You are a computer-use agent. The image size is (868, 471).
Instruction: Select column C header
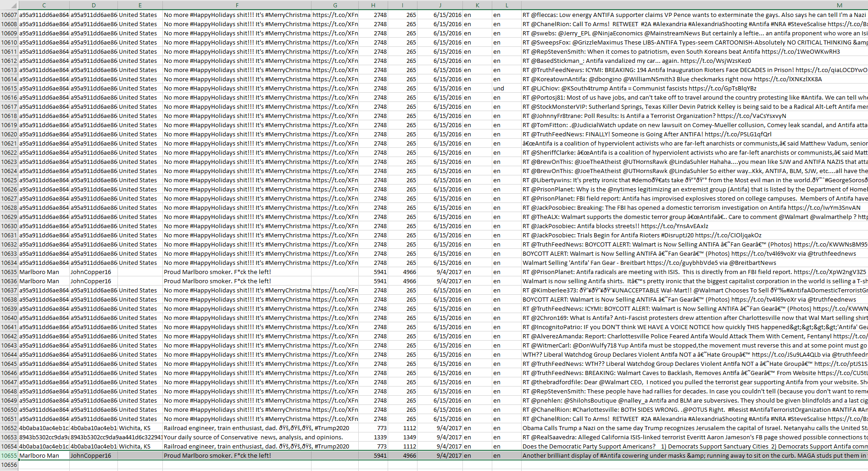[44, 5]
